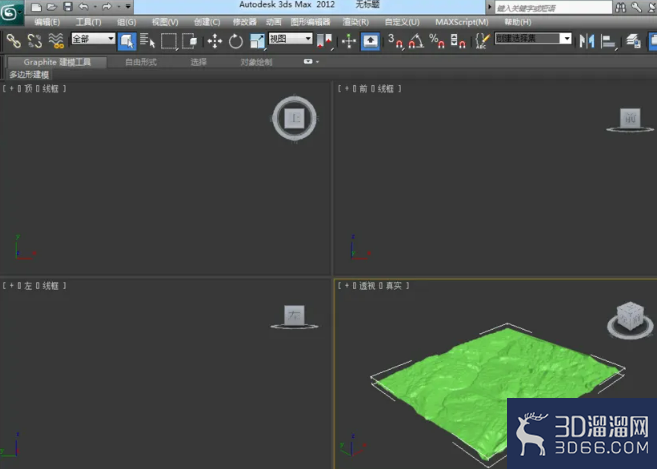Toggle the Percent Snap button
The width and height of the screenshot is (657, 469).
click(x=437, y=41)
